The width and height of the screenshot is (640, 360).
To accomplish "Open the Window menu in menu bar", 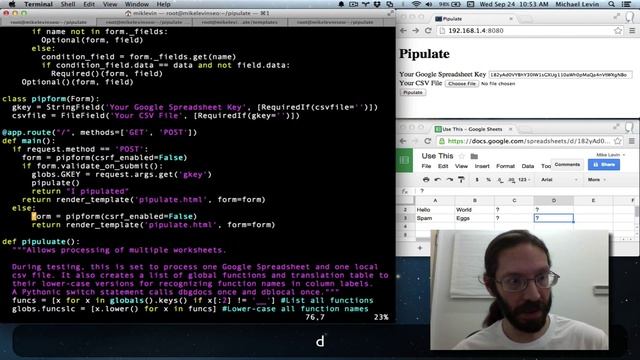I will click(136, 4).
